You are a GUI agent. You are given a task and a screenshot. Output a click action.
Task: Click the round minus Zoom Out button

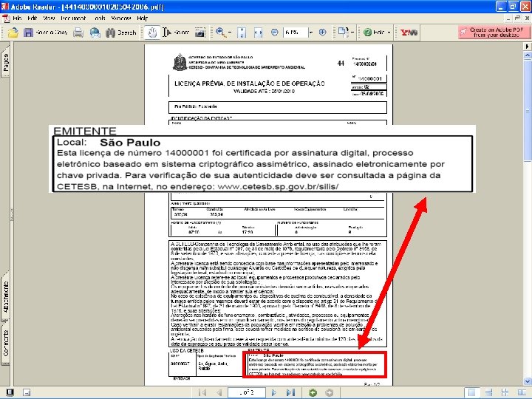[x=274, y=33]
